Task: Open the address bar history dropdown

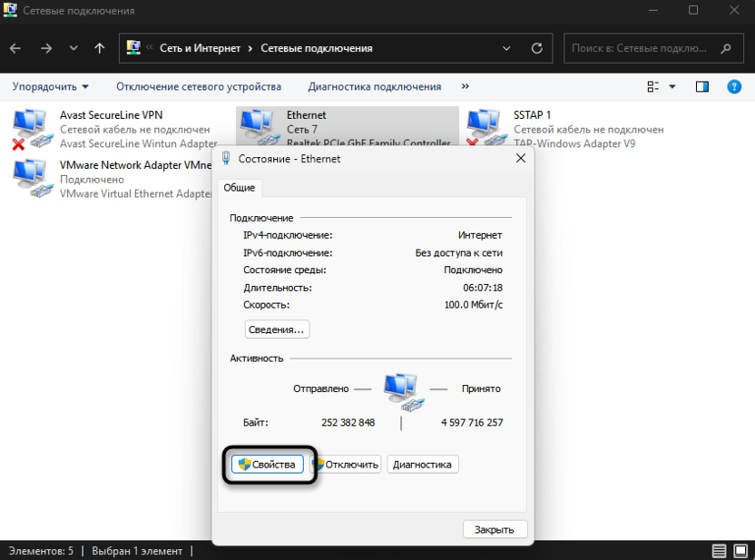Action: (x=506, y=48)
